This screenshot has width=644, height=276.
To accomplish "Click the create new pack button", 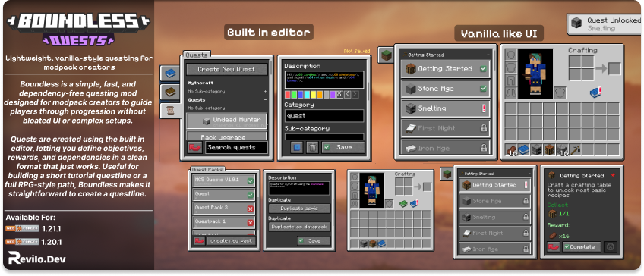I will pyautogui.click(x=231, y=240).
